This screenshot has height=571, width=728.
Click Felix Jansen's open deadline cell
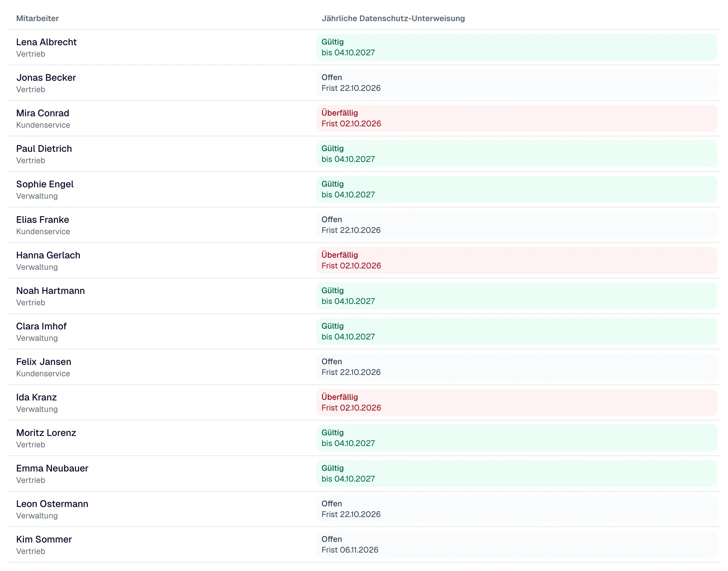[x=517, y=367]
